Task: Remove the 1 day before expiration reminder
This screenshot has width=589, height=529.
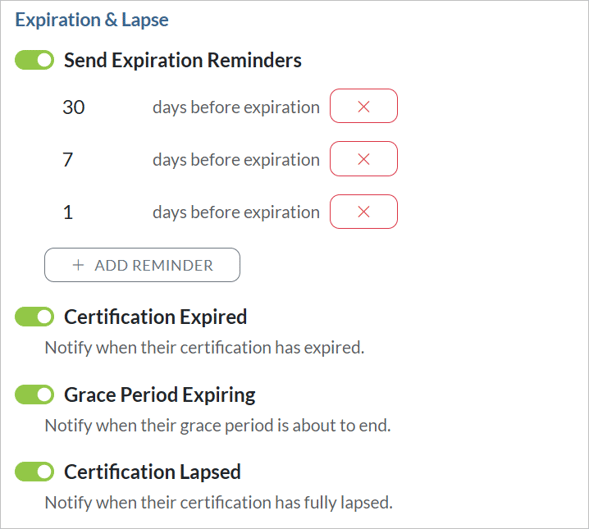Action: [x=364, y=212]
